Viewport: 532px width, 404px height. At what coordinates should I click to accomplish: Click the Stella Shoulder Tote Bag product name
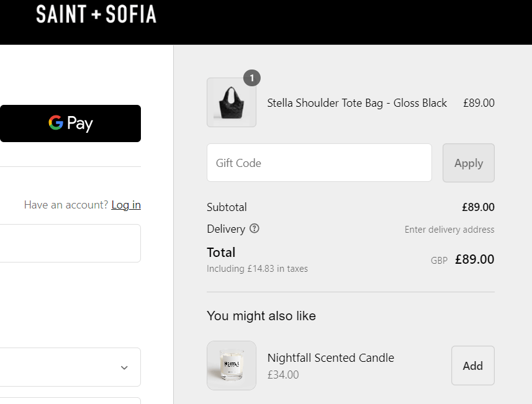(357, 102)
